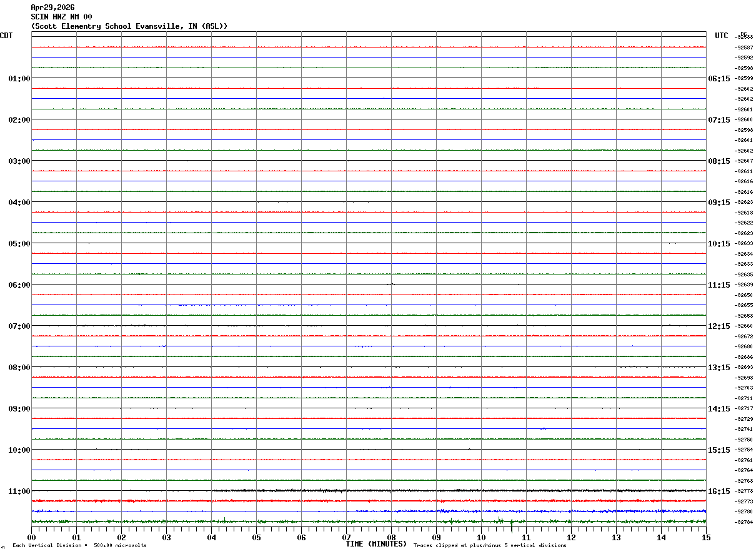This screenshot has width=756, height=554.
Task: Click minute 12 on the bottom axis
Action: click(571, 536)
